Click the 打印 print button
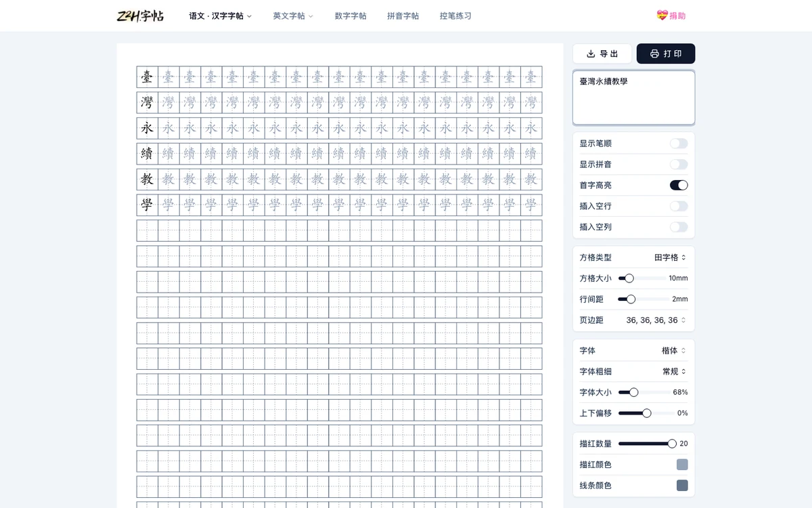The image size is (812, 508). click(666, 54)
